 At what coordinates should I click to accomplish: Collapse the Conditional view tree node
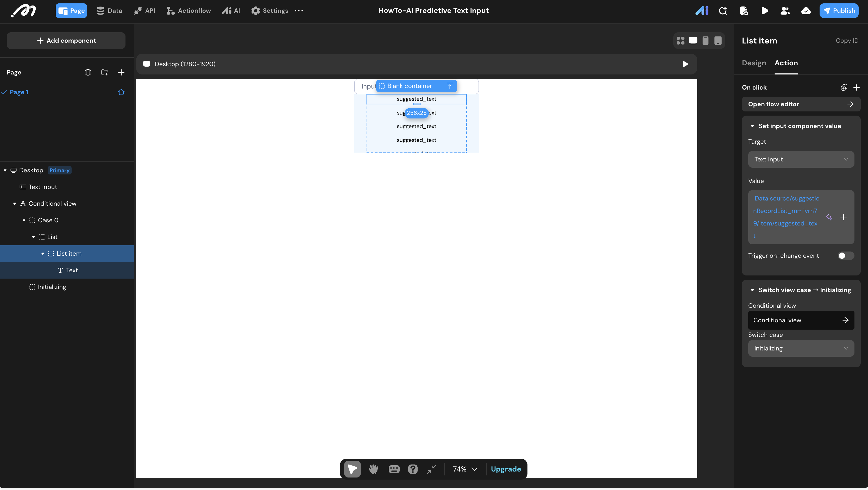(x=15, y=204)
